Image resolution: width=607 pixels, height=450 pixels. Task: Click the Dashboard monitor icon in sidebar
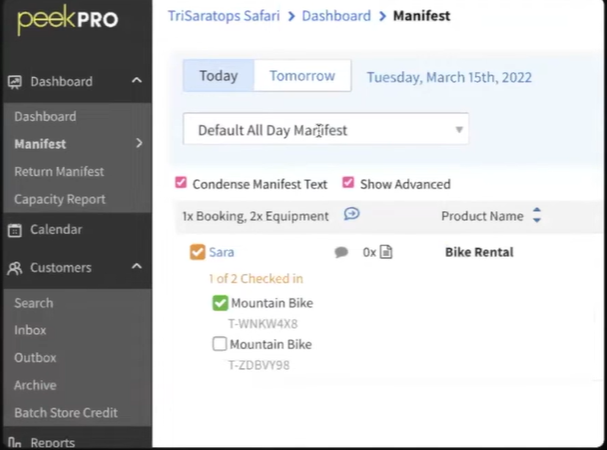(x=15, y=82)
